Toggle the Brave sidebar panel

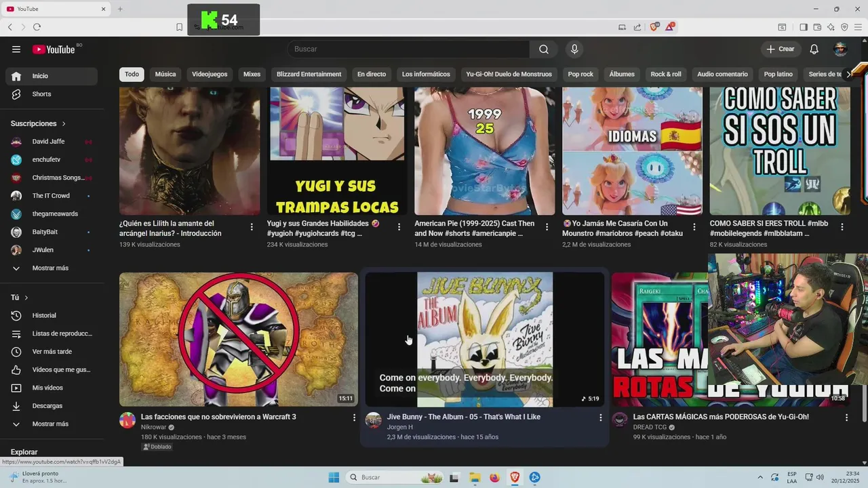pyautogui.click(x=804, y=27)
